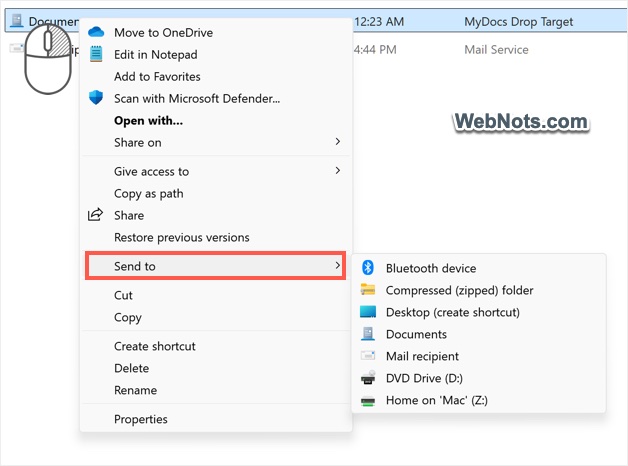The height and width of the screenshot is (466, 628).
Task: Send to Home on 'Mac' (Z:)
Action: (479, 400)
